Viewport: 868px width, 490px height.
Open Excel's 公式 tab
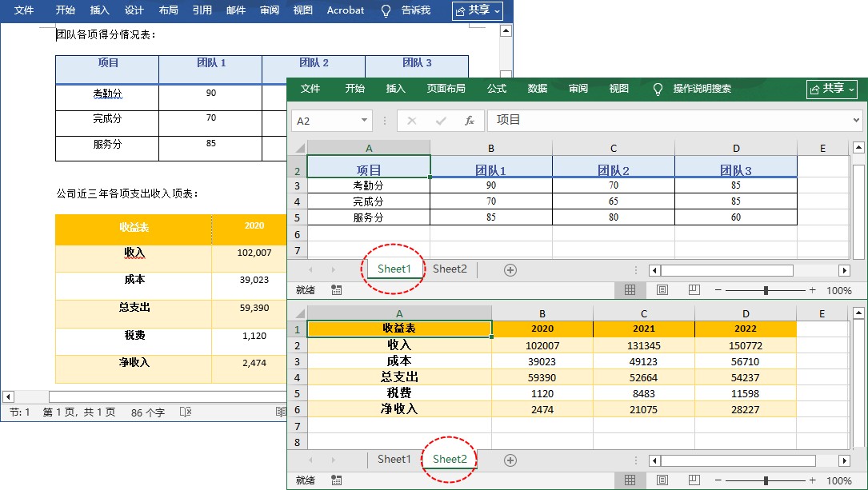(497, 89)
